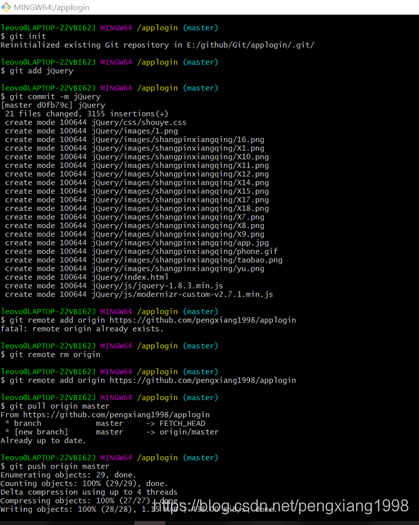Click the Git Bash icon in title bar
419x525 pixels.
pos(6,7)
